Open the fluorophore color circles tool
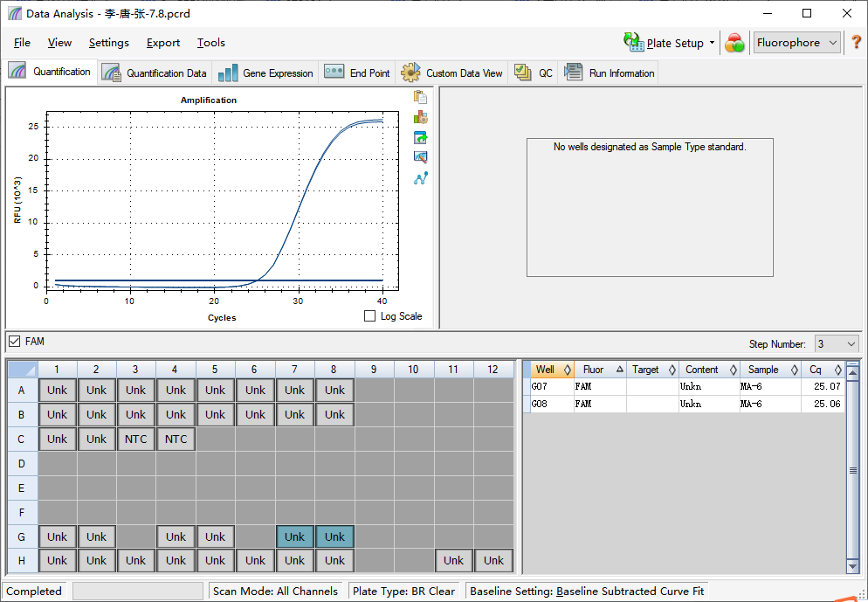The height and width of the screenshot is (602, 868). click(734, 43)
